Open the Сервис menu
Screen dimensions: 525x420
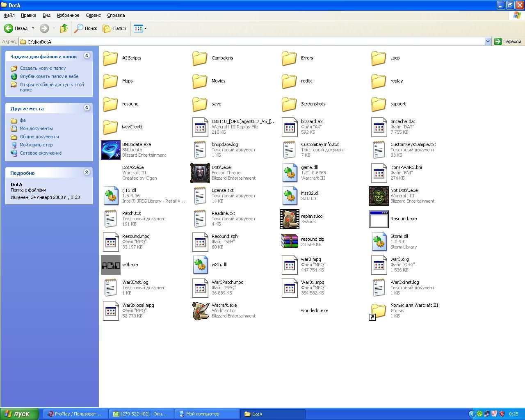click(93, 15)
